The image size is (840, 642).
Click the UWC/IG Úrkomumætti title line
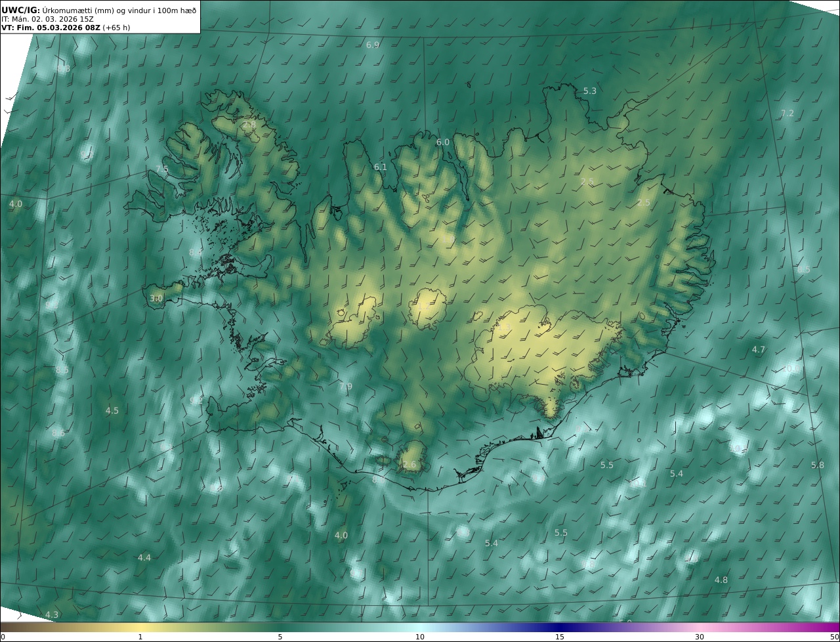click(99, 11)
